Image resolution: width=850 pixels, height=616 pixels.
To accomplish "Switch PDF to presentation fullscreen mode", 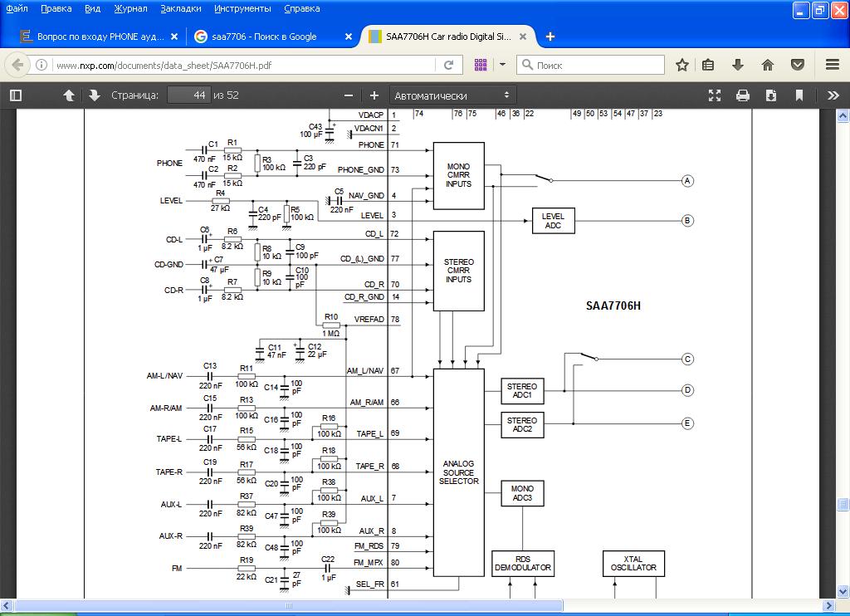I will pyautogui.click(x=714, y=95).
